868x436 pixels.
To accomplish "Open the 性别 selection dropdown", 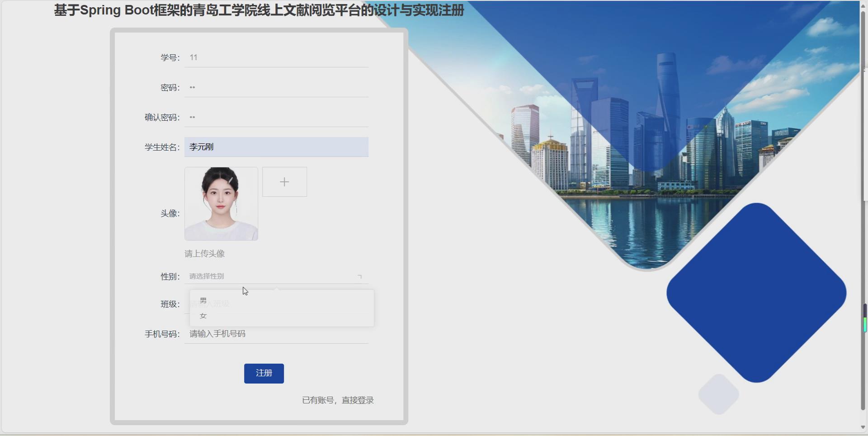I will [276, 276].
